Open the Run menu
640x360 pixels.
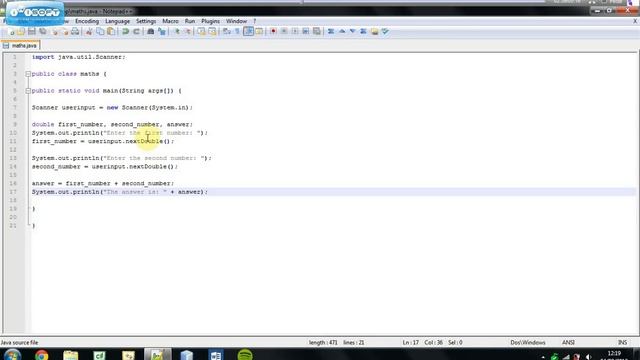190,21
